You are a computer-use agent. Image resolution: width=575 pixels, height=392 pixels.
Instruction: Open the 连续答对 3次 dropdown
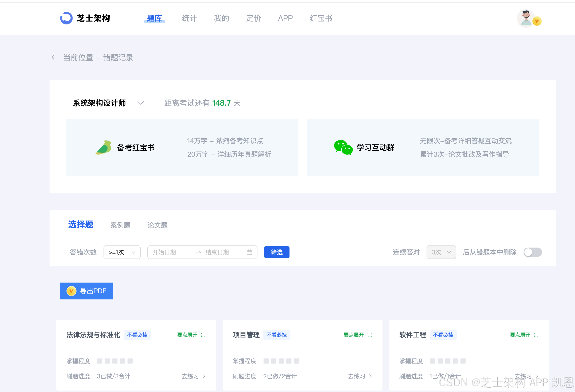pos(441,252)
